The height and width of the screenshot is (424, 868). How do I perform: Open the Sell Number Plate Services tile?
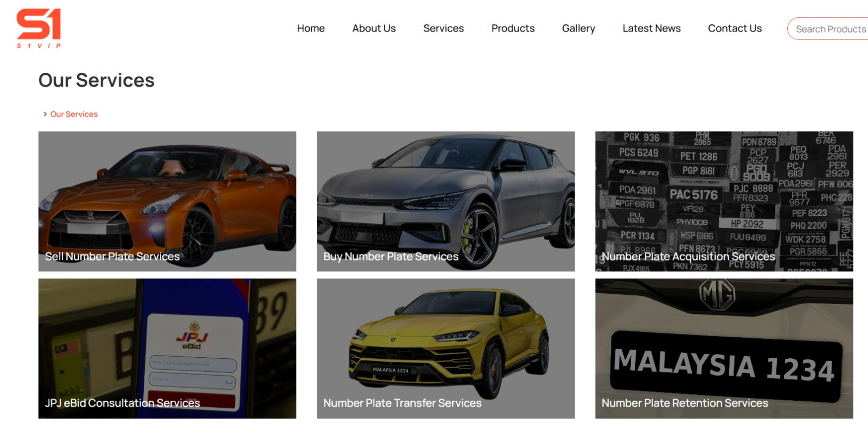(167, 201)
